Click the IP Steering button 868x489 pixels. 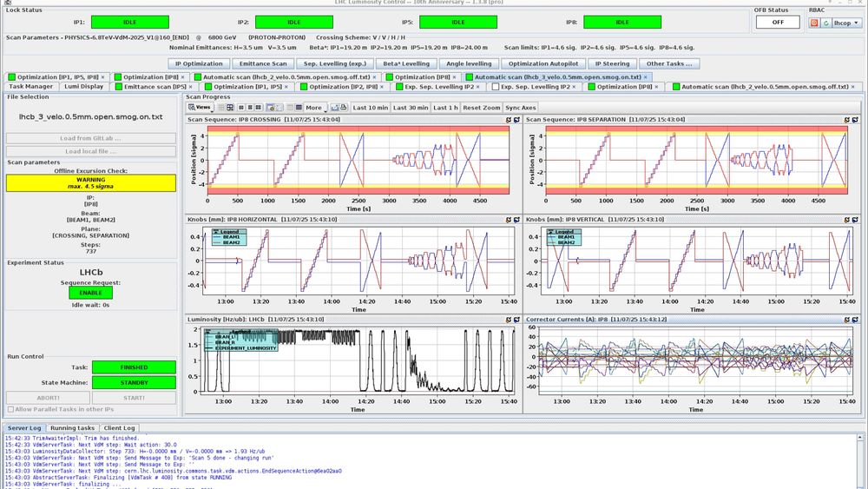612,63
